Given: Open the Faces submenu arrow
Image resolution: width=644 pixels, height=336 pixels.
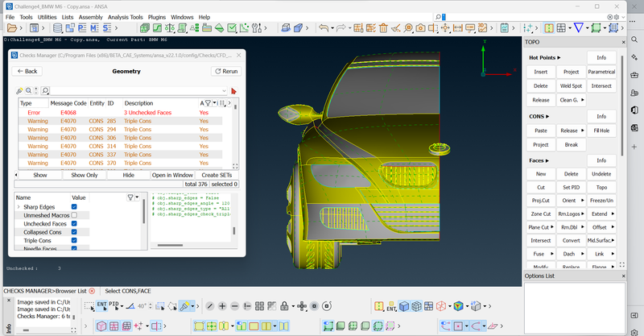Looking at the screenshot, I should pos(547,160).
